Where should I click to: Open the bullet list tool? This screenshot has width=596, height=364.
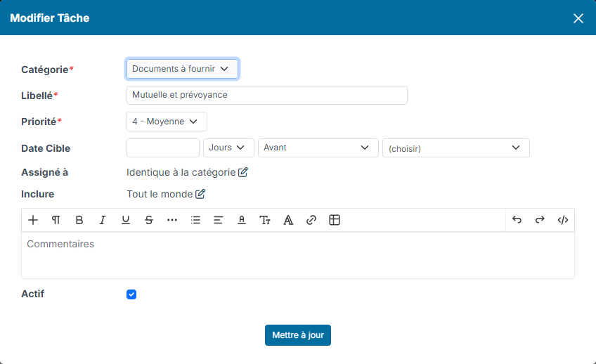coord(195,220)
